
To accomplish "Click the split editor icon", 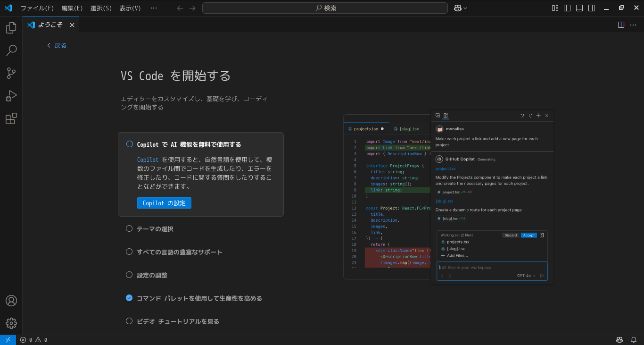I will (x=621, y=25).
